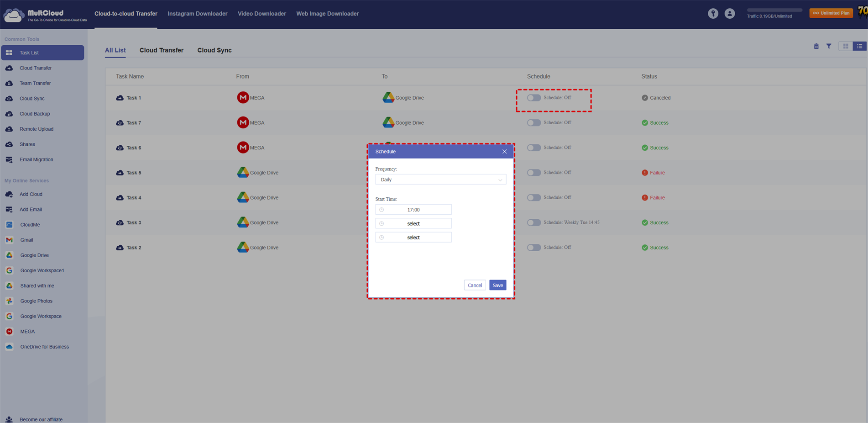Click the Gmail service icon
Viewport: 868px width, 423px height.
tap(9, 240)
